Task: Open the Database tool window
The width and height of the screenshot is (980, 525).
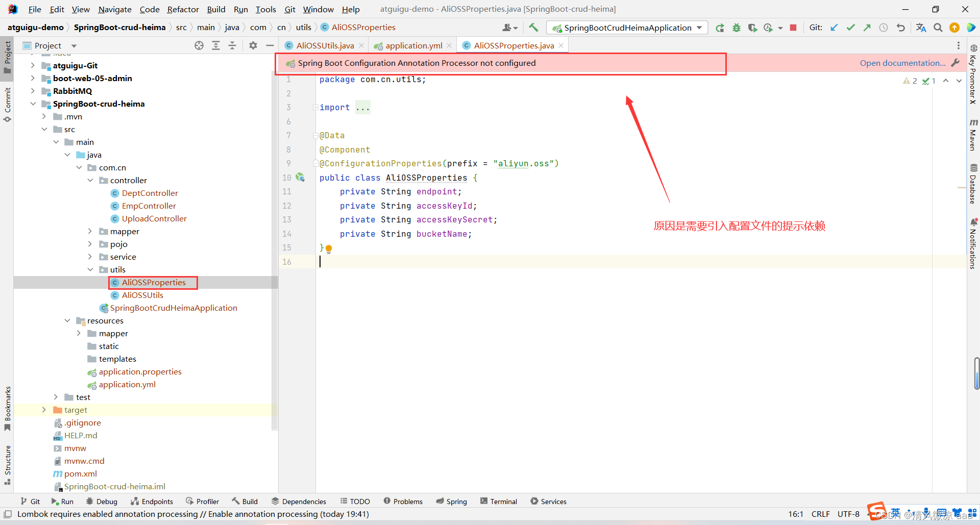Action: coord(973,184)
